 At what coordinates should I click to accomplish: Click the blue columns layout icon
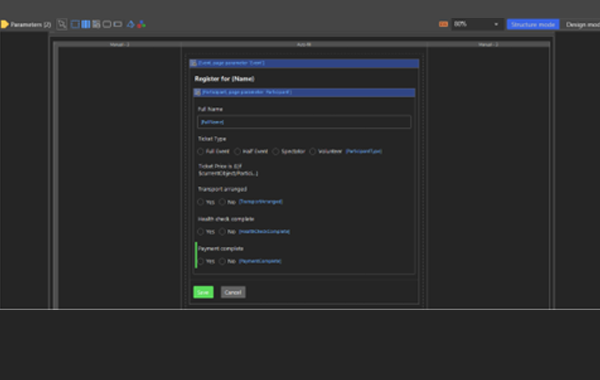[x=86, y=24]
